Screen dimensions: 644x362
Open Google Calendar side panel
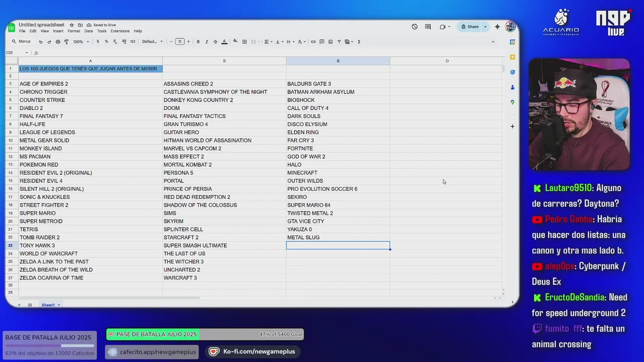(513, 42)
